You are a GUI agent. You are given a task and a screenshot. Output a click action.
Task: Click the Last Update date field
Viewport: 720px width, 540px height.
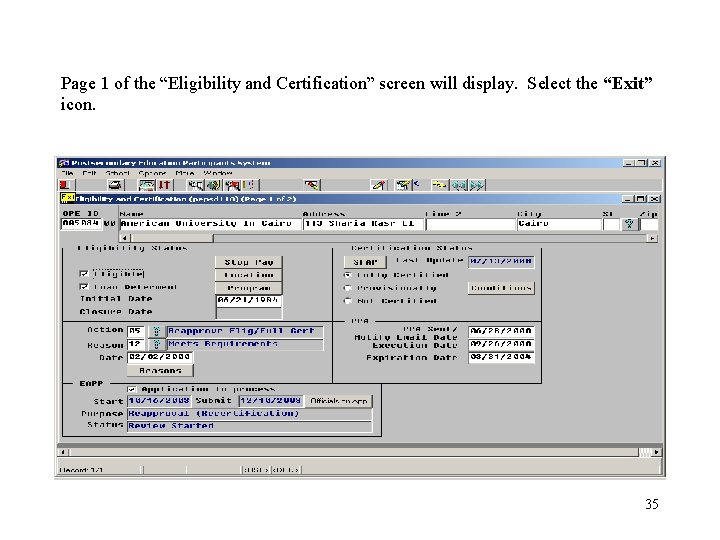click(501, 262)
